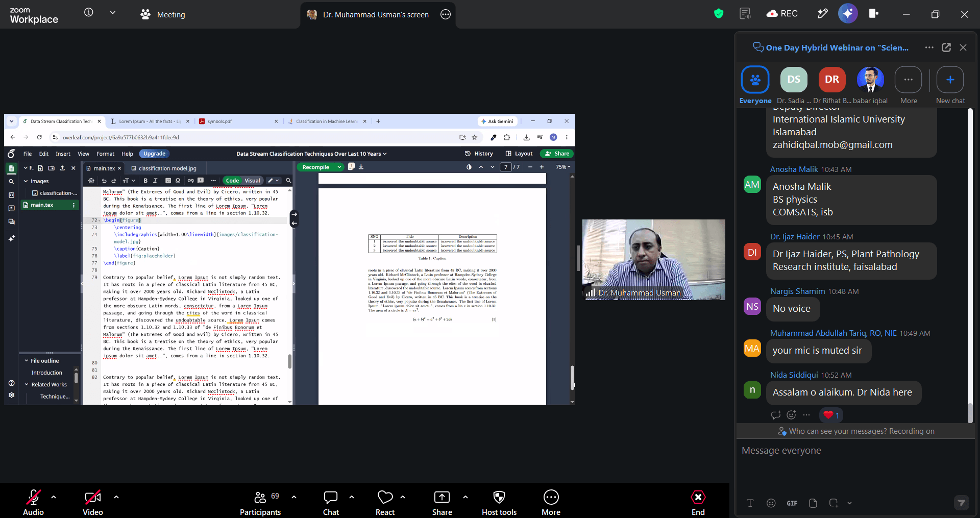Toggle the Chat panel
Screen dimensions: 980x518
click(331, 502)
